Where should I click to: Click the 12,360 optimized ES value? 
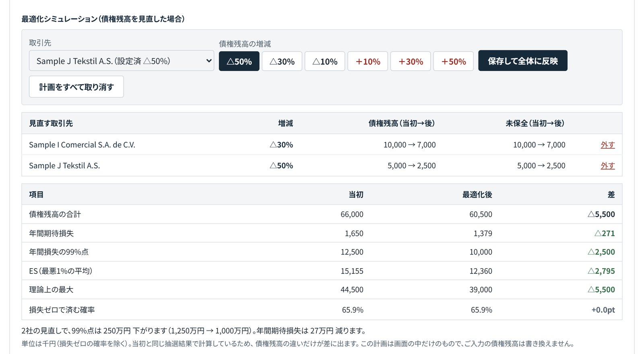(481, 271)
